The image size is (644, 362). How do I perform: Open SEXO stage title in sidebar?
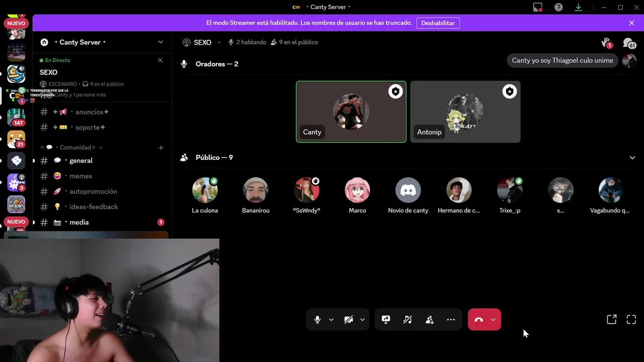coord(48,72)
